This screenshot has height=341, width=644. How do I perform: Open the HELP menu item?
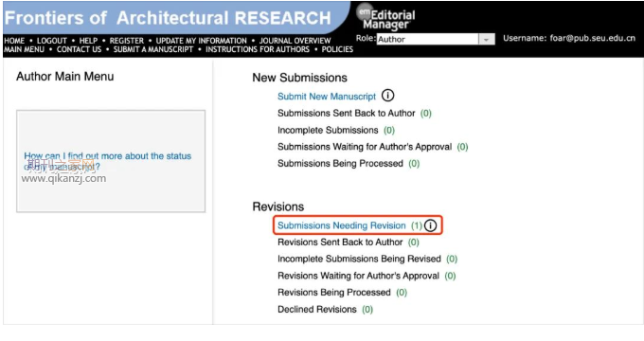click(x=88, y=41)
